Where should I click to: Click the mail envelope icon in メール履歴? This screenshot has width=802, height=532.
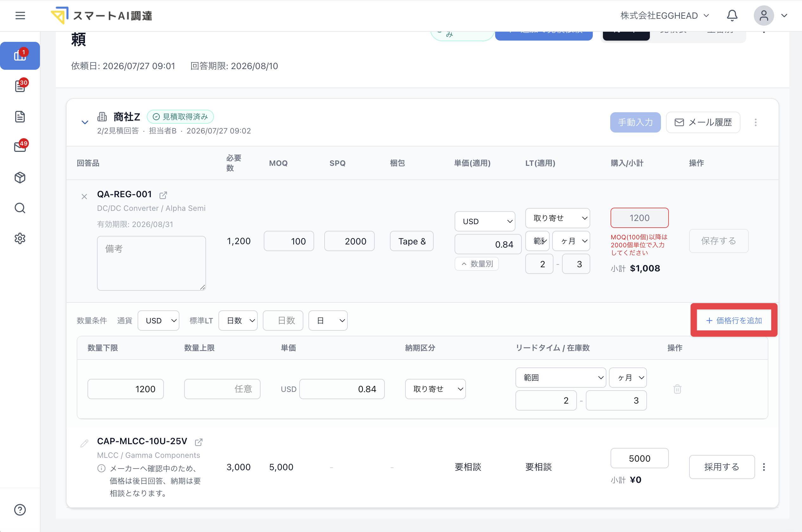click(x=679, y=122)
